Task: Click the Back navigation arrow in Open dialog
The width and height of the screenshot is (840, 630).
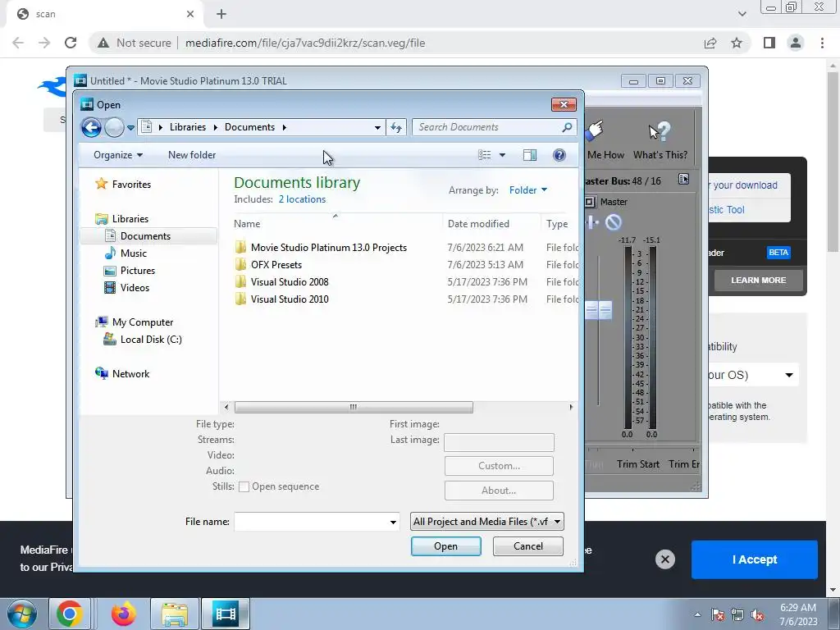Action: click(91, 127)
